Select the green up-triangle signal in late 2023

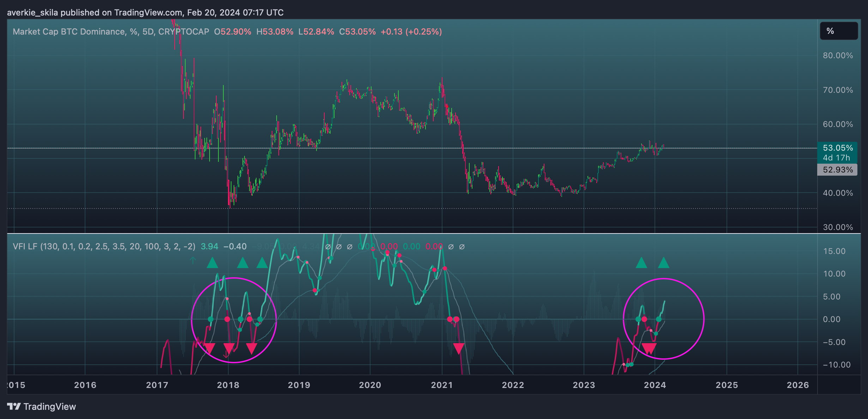641,263
